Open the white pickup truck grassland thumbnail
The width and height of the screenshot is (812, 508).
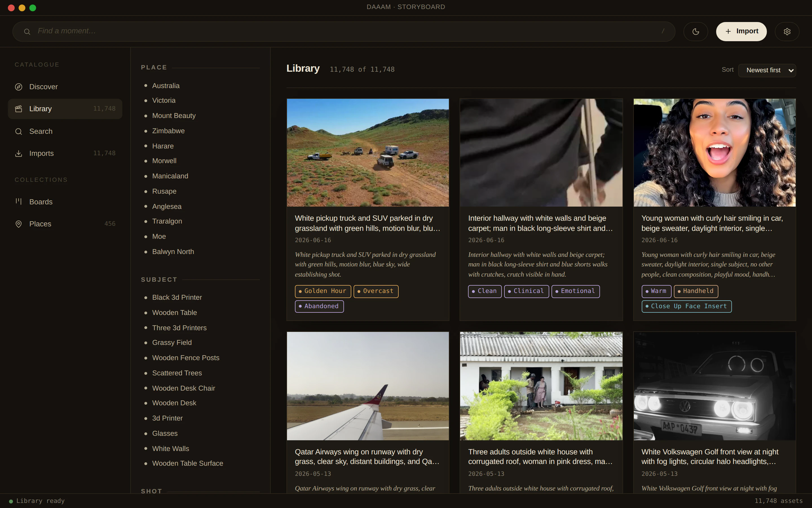point(368,152)
